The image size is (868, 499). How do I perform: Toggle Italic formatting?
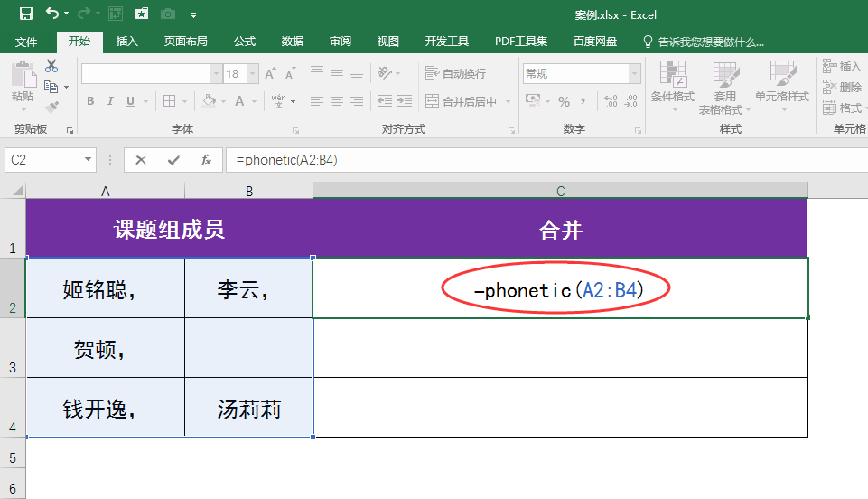coord(110,101)
